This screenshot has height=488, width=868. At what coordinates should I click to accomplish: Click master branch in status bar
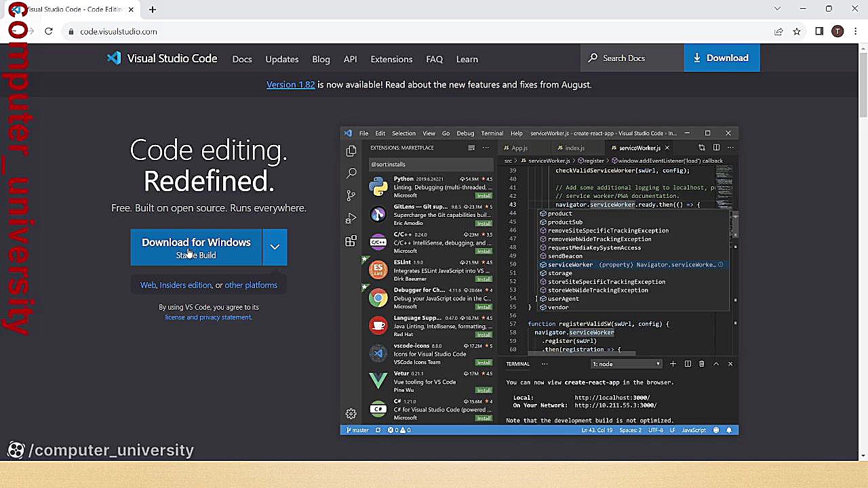[358, 430]
